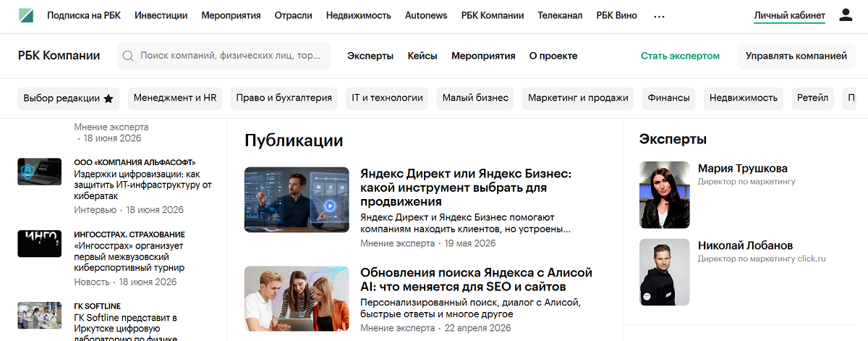Open the Недвижимость top menu item
The image size is (868, 341).
(x=359, y=15)
